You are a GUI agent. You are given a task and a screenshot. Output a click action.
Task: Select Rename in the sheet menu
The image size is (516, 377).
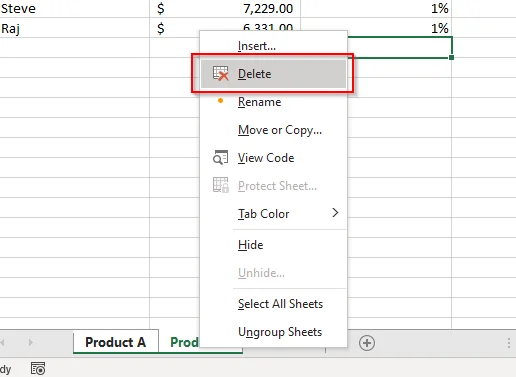273,102
